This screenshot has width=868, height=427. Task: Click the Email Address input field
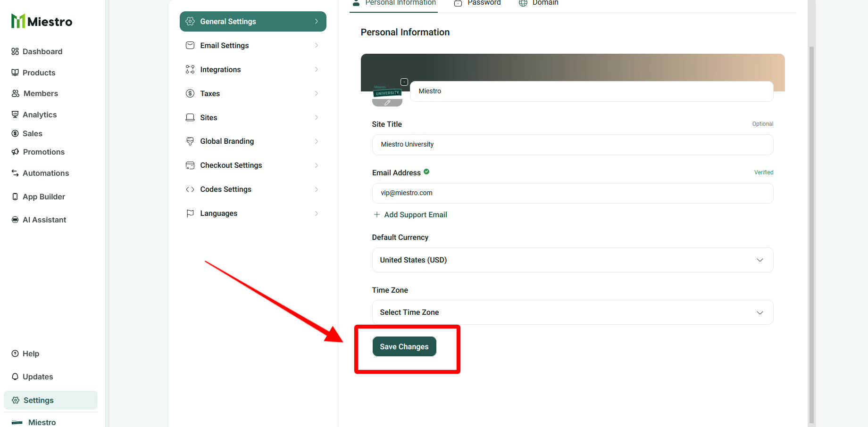[573, 193]
